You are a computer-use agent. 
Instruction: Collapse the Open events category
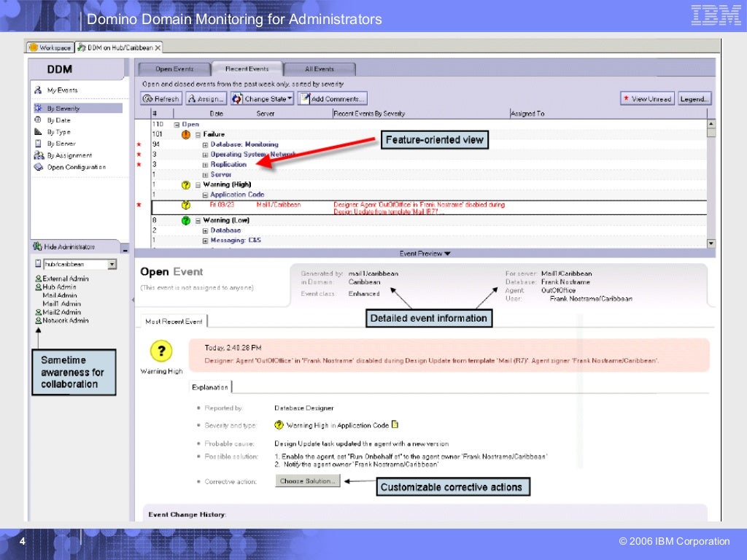click(x=177, y=124)
